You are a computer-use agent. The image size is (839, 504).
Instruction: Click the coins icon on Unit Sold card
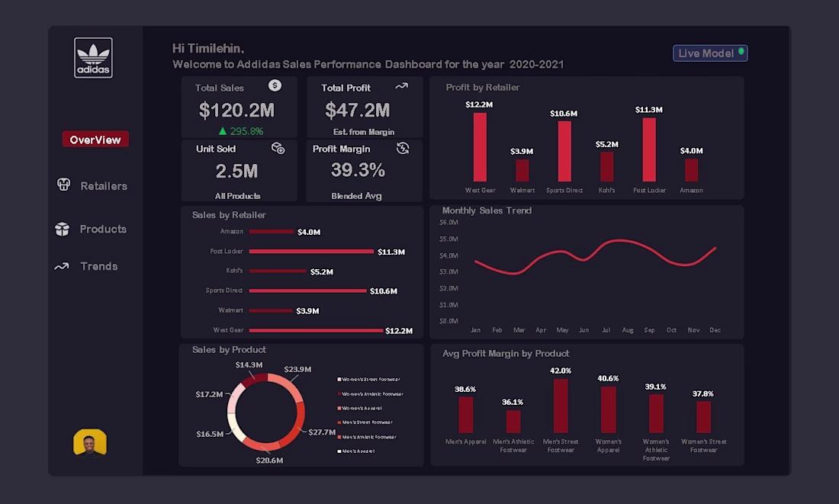point(278,148)
